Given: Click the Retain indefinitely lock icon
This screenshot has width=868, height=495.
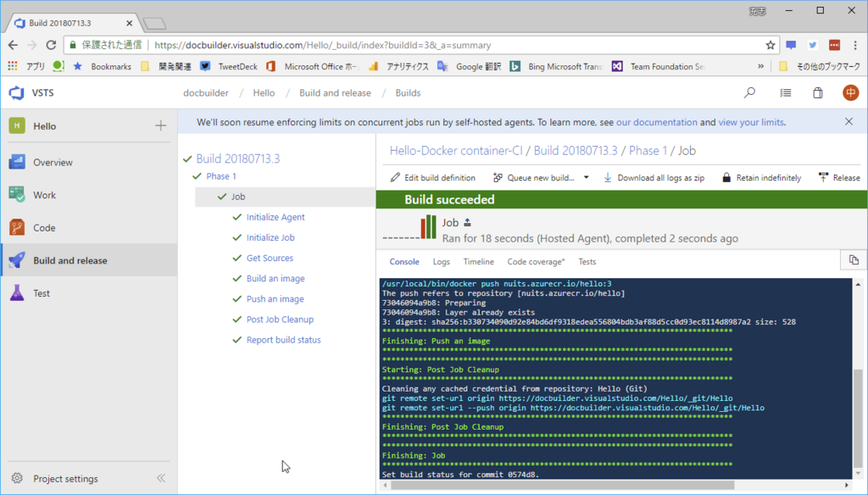Looking at the screenshot, I should (726, 177).
